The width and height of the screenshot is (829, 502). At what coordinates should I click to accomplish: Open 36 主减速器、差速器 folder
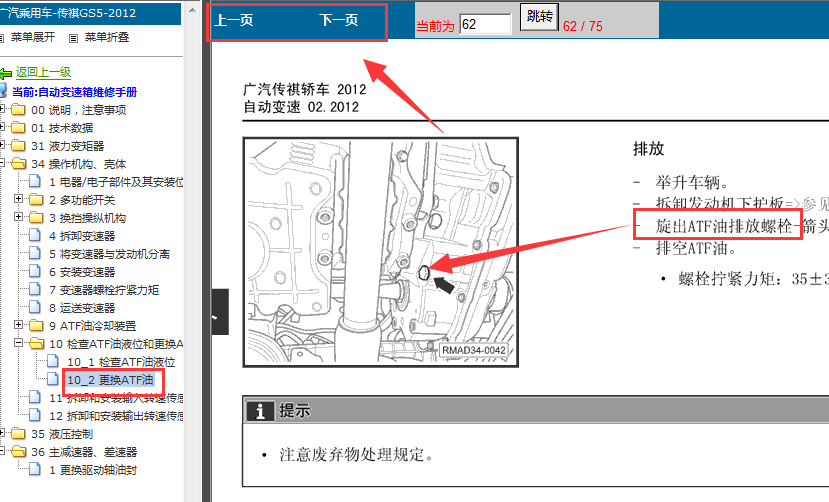pos(84,452)
